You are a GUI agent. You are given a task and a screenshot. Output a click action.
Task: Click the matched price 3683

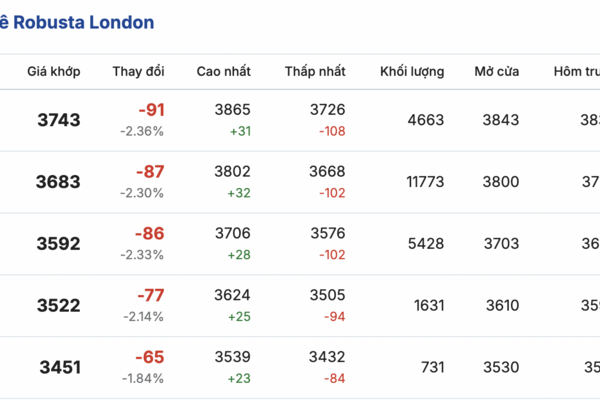click(59, 182)
